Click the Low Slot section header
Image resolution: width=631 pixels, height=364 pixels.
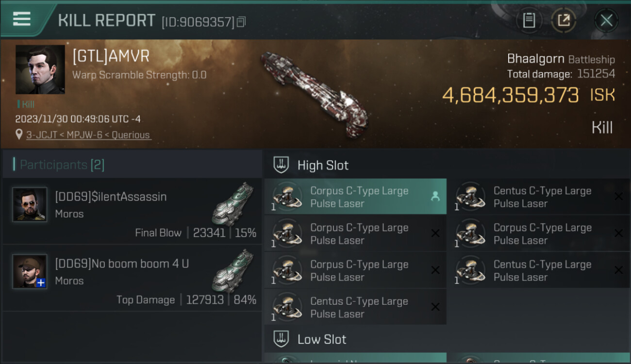coord(322,339)
